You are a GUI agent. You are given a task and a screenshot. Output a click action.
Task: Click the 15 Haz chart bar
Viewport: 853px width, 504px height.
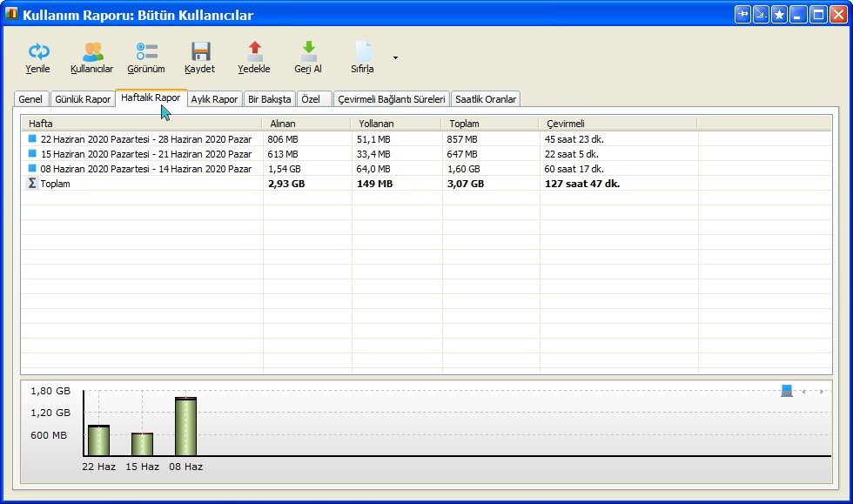point(142,444)
